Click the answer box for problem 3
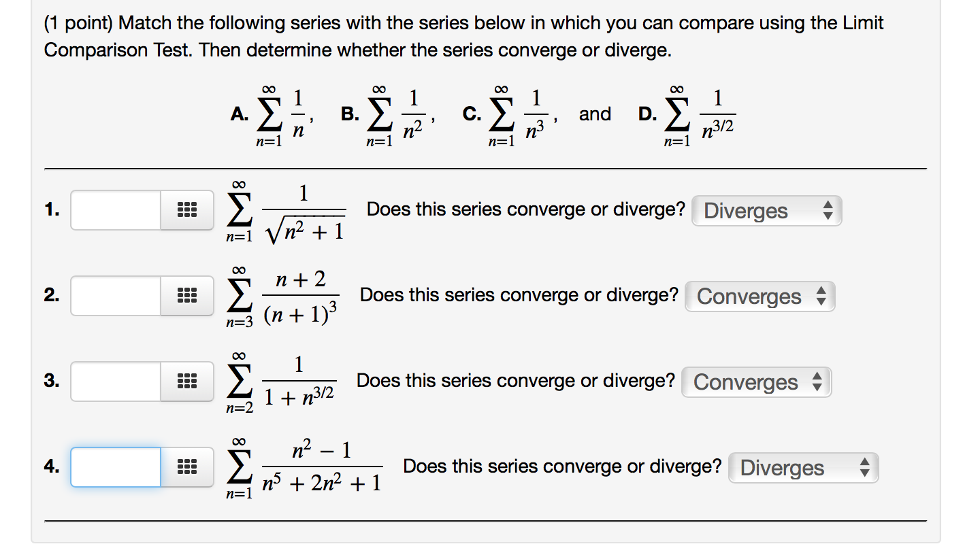Screen dimensions: 980x559 114,382
